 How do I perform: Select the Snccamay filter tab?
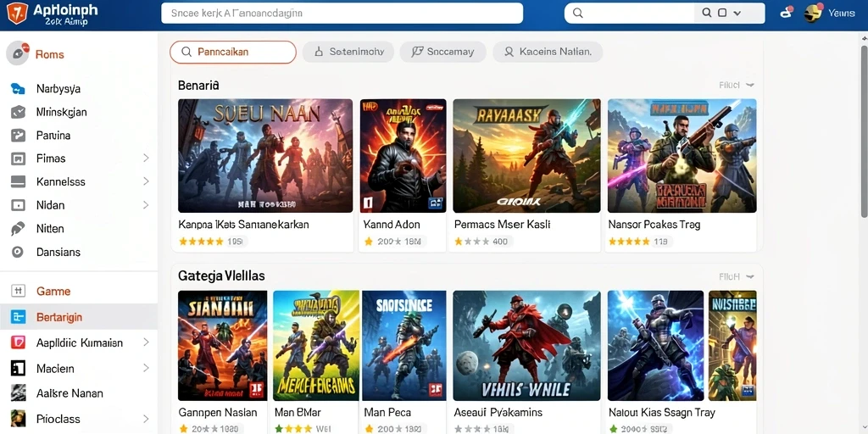click(x=442, y=52)
